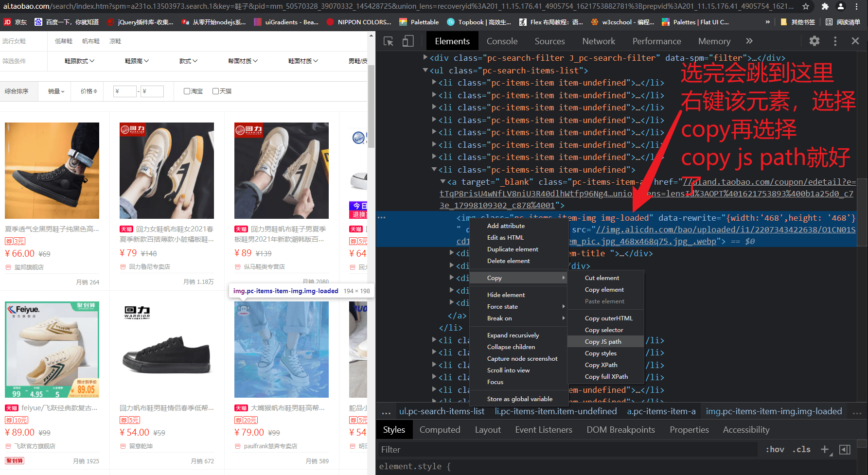Focus the maximum price input field

point(152,91)
